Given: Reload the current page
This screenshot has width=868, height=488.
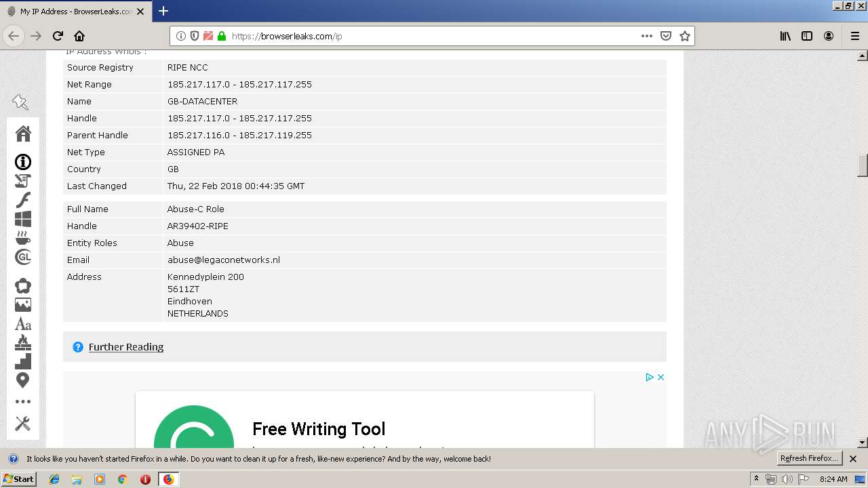Looking at the screenshot, I should pyautogui.click(x=58, y=36).
